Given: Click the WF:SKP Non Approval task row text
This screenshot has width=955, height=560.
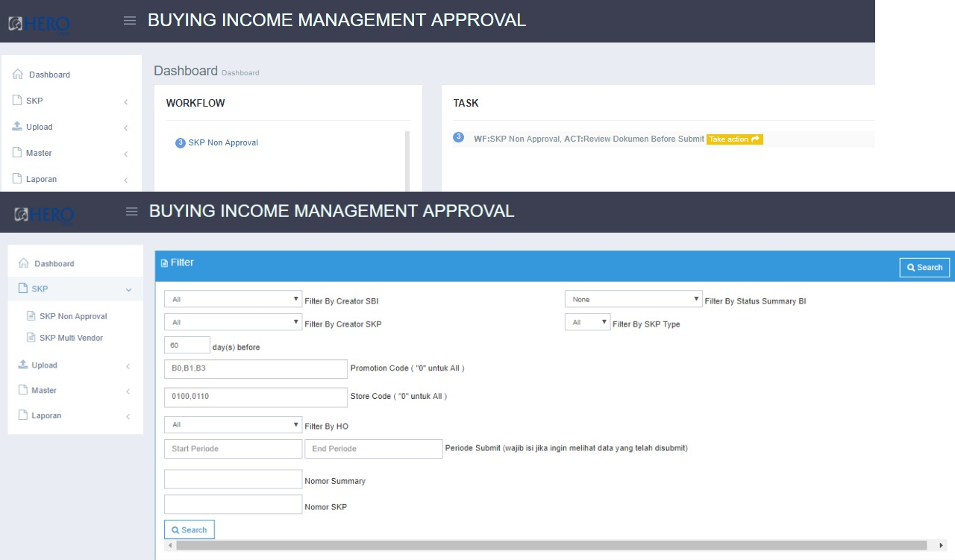Looking at the screenshot, I should 589,139.
